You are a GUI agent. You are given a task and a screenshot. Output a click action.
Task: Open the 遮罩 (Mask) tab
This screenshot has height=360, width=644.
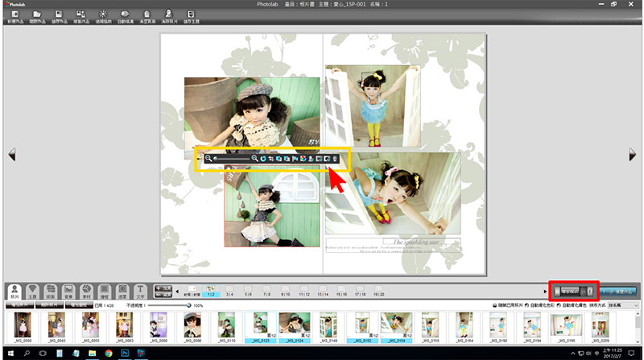[x=122, y=292]
